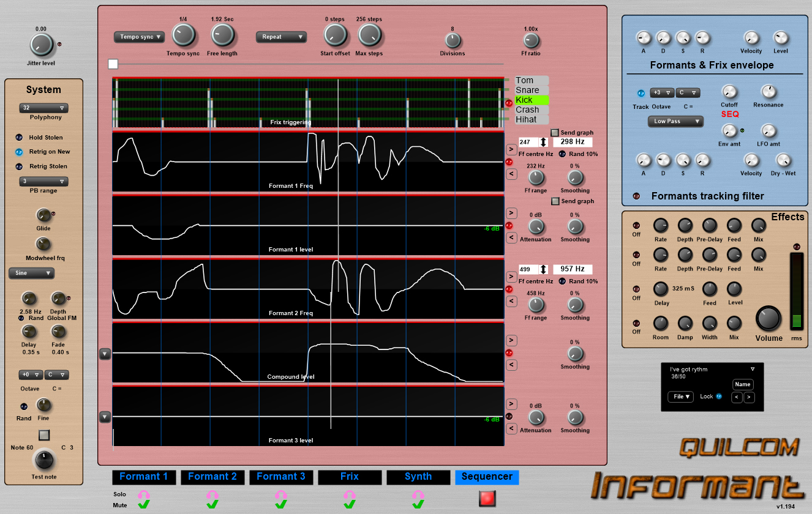
Task: Toggle the Track LED in the filter panel
Action: click(641, 94)
